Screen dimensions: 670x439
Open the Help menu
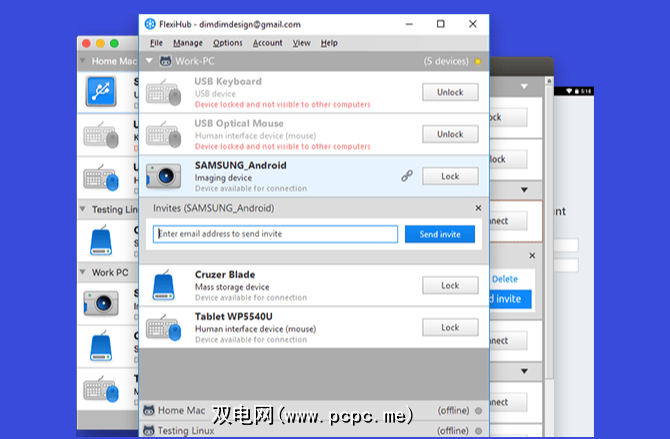coord(329,43)
